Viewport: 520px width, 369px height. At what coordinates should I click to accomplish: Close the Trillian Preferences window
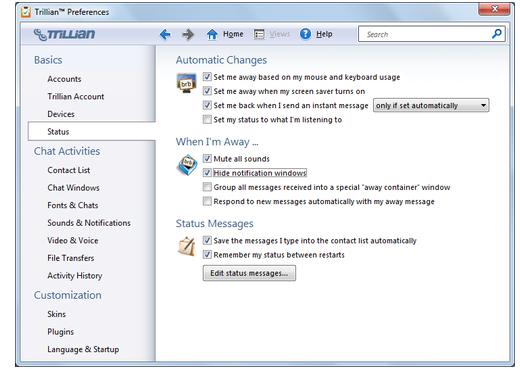click(494, 9)
